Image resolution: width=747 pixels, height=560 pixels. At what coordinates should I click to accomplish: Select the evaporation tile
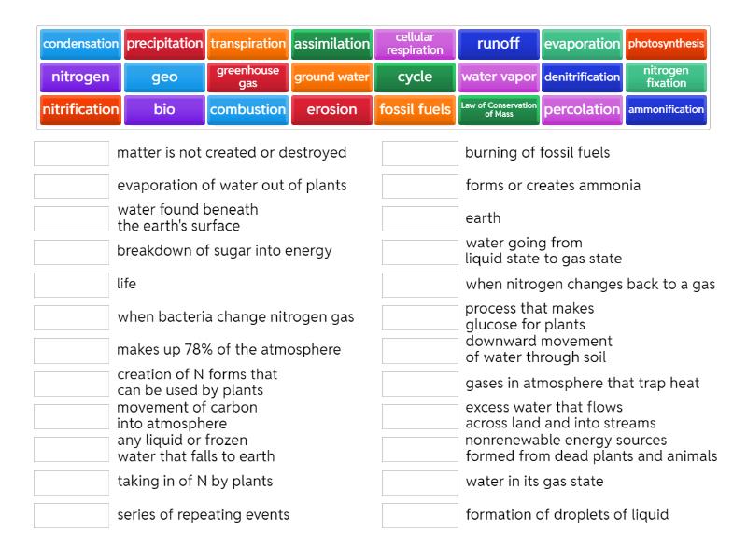581,44
